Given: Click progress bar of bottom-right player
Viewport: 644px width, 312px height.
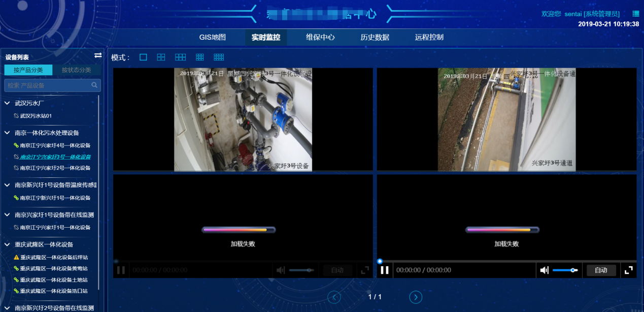Looking at the screenshot, I should tap(506, 261).
